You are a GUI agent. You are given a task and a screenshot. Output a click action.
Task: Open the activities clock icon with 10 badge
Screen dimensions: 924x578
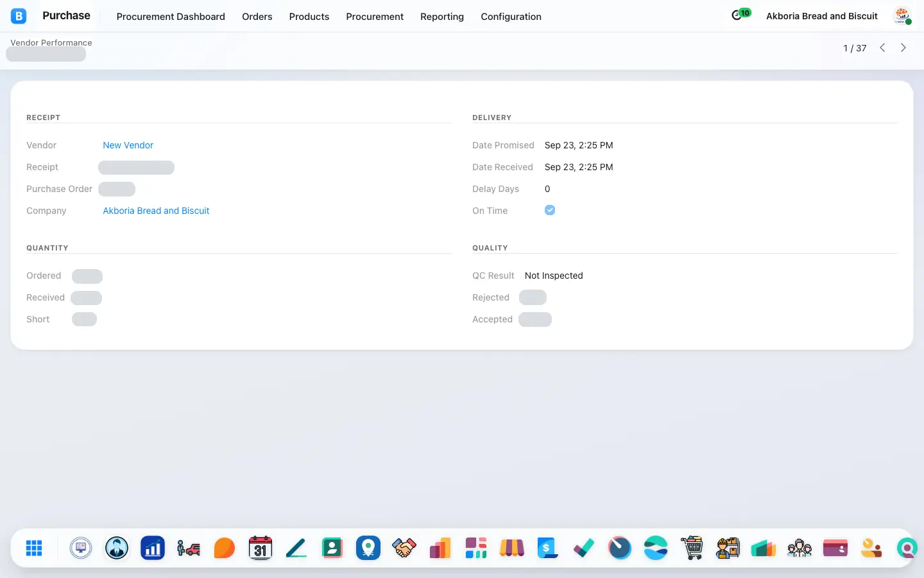click(x=740, y=14)
